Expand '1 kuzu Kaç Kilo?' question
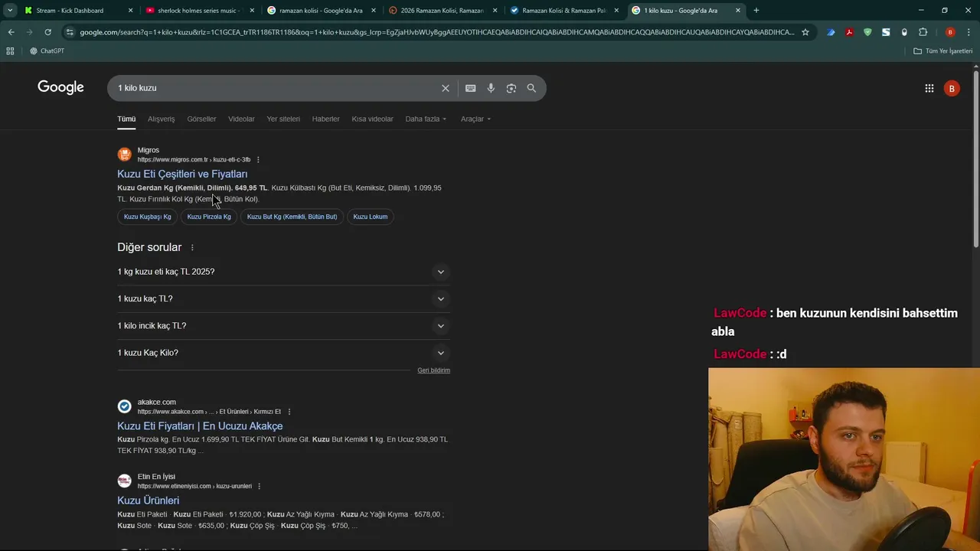Image resolution: width=980 pixels, height=551 pixels. tap(283, 353)
